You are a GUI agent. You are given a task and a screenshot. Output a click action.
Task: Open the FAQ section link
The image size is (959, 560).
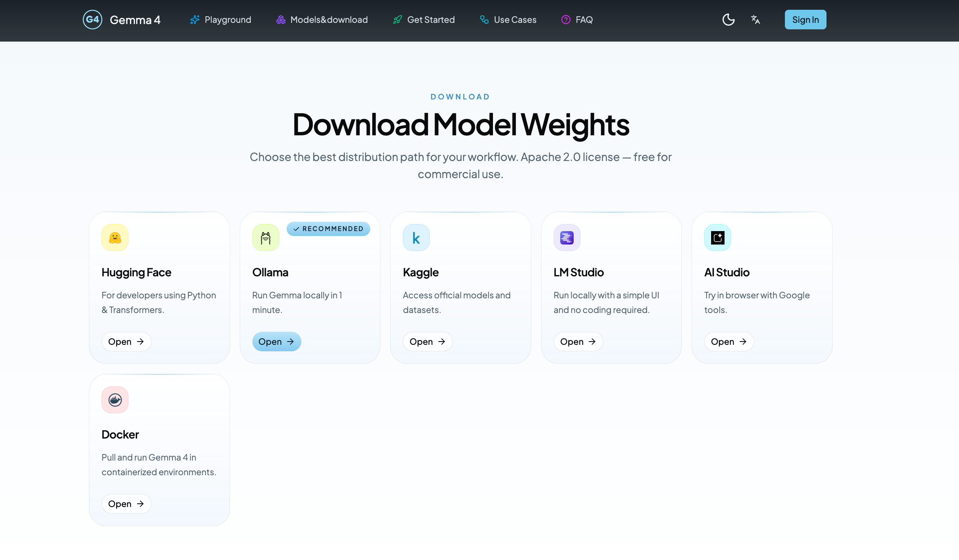tap(577, 20)
